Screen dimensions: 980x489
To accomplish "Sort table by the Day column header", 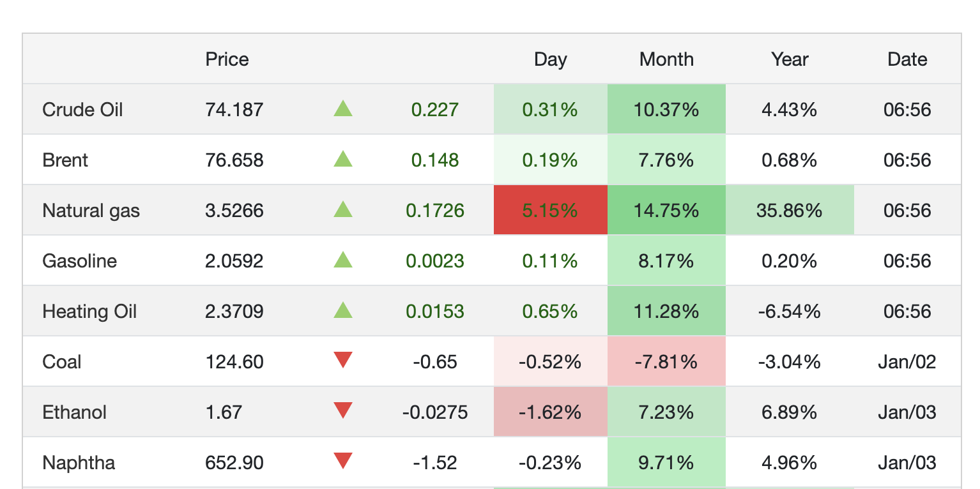I will tap(550, 59).
